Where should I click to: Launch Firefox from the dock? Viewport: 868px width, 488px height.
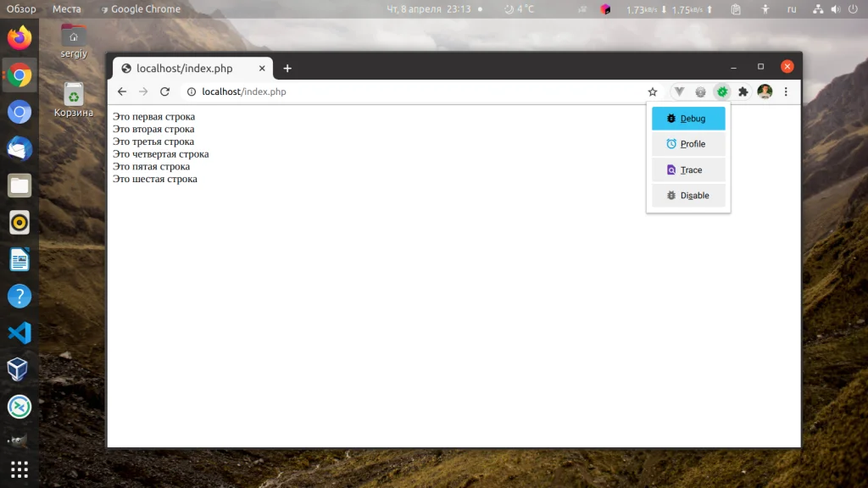pos(19,38)
